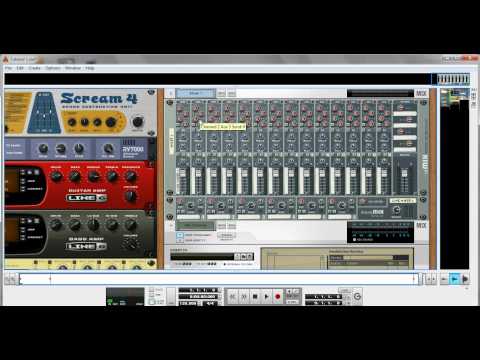Click the transport Rewind button
Screen dimensions: 480x360
[x=232, y=296]
